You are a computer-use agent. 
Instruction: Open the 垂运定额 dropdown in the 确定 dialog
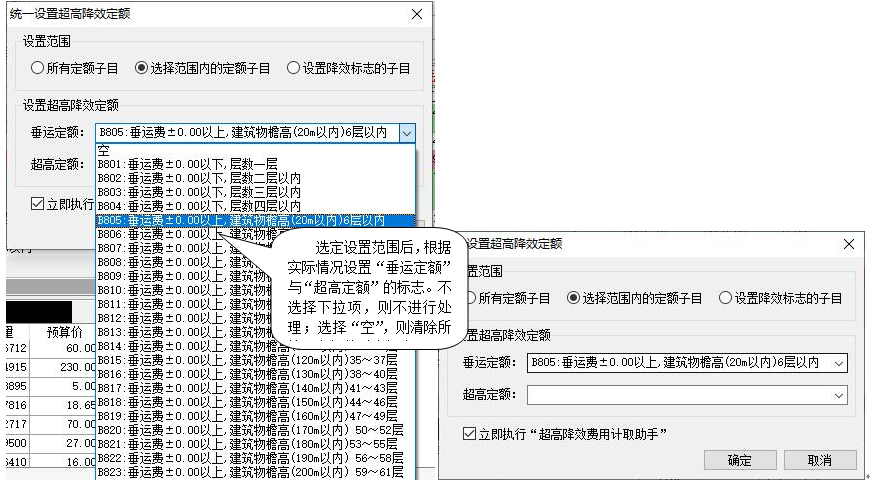pos(837,362)
